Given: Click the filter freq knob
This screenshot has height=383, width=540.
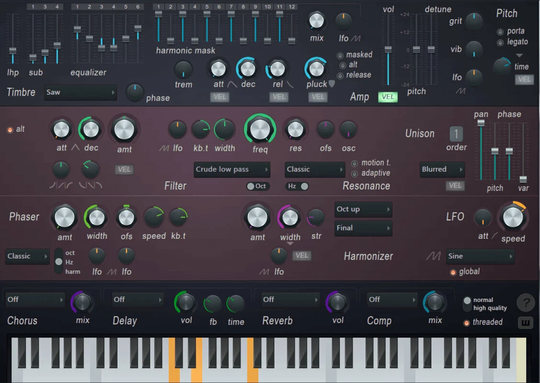Looking at the screenshot, I should pyautogui.click(x=260, y=130).
